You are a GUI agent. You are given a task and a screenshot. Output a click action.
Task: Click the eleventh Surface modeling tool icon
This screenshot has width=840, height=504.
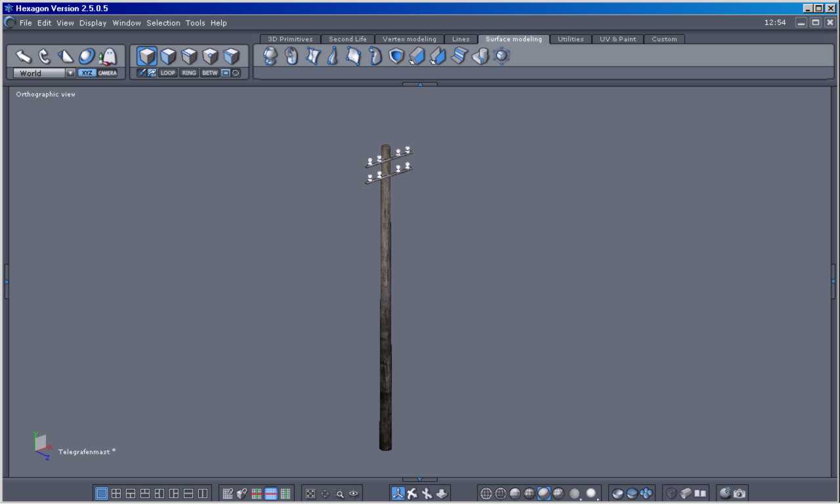click(x=480, y=56)
